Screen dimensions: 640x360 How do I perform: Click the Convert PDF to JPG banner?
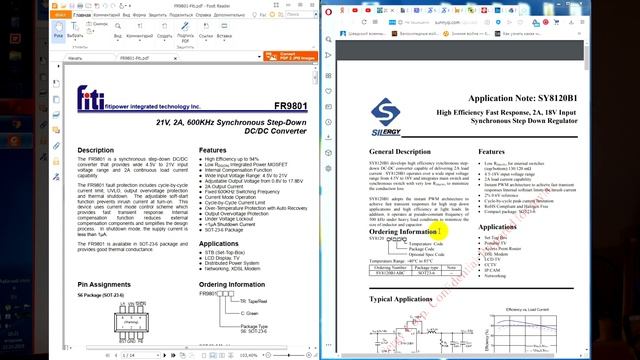coord(291,56)
